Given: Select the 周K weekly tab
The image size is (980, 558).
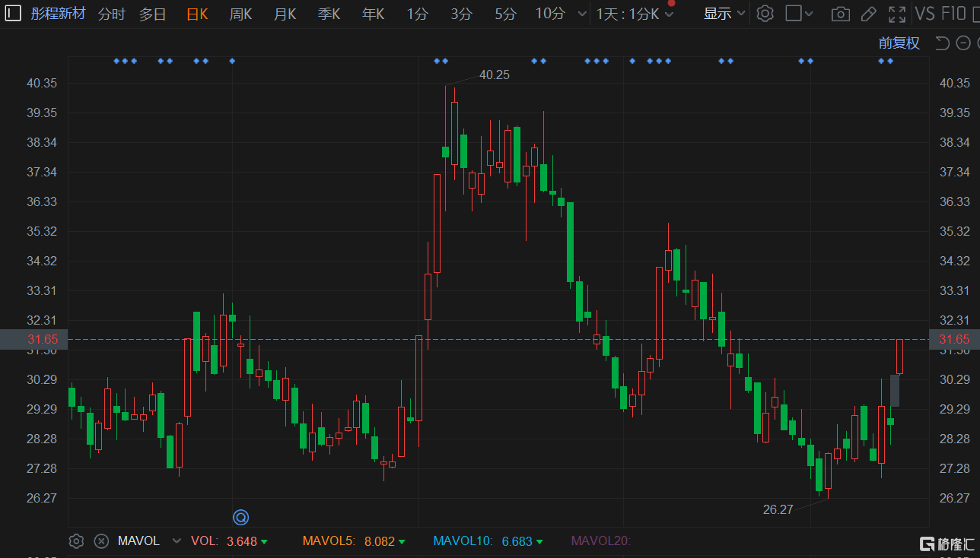Looking at the screenshot, I should pyautogui.click(x=240, y=14).
